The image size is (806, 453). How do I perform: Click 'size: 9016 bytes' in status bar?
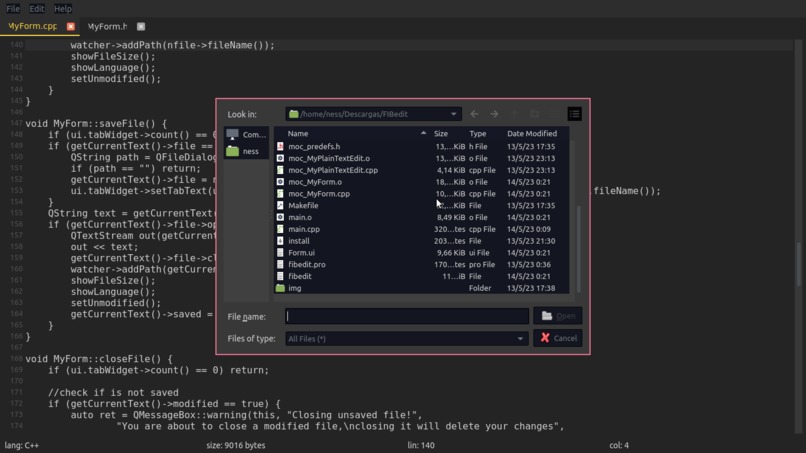tap(236, 445)
